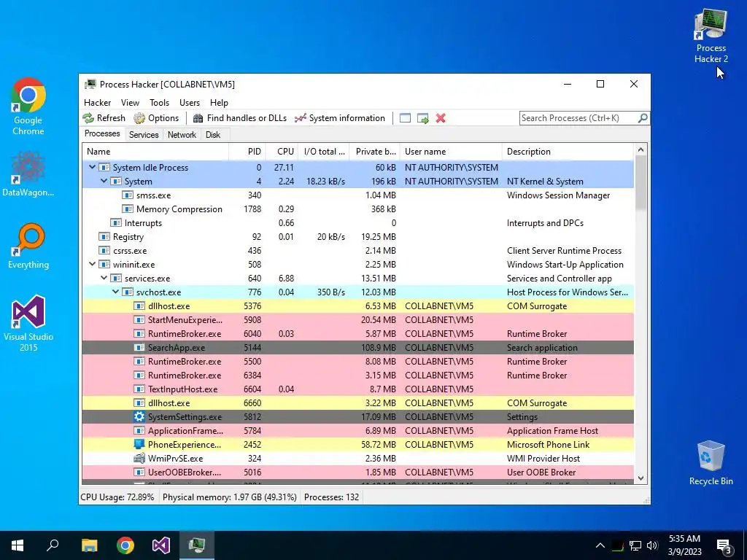Click the magnifier icon in the search box

pyautogui.click(x=642, y=117)
